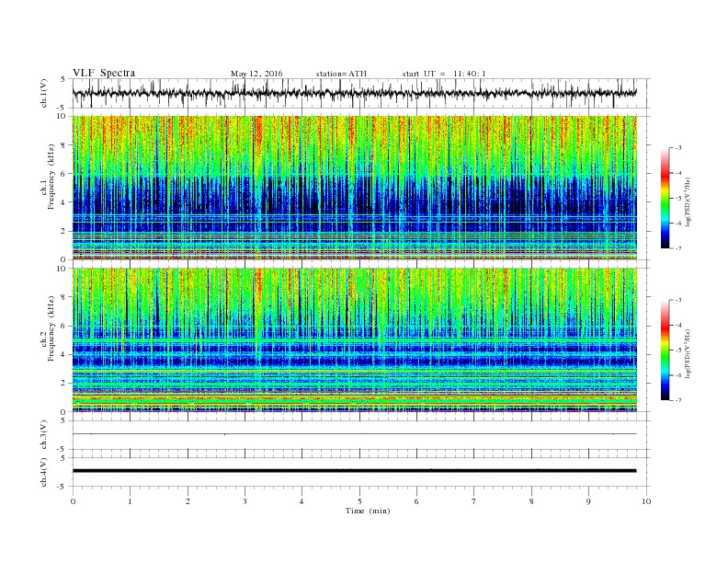Click the time-axis tick label "4"
This screenshot has width=728, height=563.
pyautogui.click(x=301, y=501)
